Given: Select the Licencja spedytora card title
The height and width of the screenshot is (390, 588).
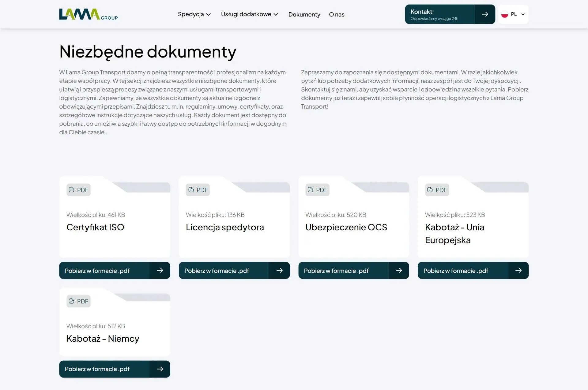Looking at the screenshot, I should [225, 227].
